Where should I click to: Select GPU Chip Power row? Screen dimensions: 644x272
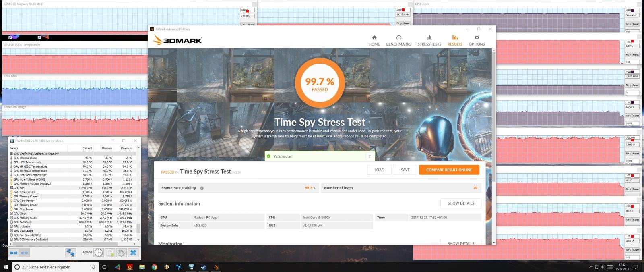73,209
